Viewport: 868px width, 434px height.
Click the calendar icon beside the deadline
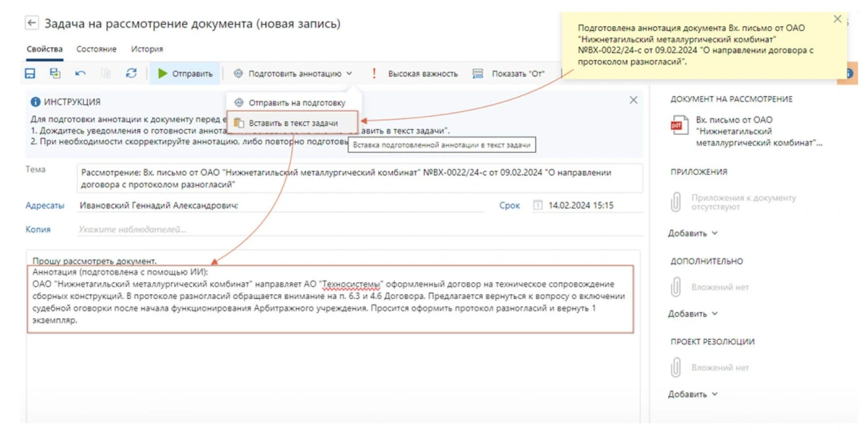[x=537, y=206]
